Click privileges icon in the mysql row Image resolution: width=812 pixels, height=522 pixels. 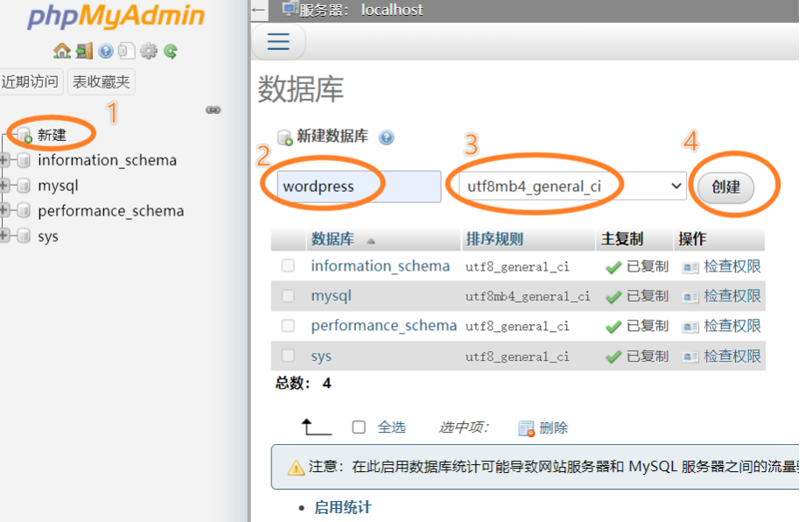pos(690,297)
